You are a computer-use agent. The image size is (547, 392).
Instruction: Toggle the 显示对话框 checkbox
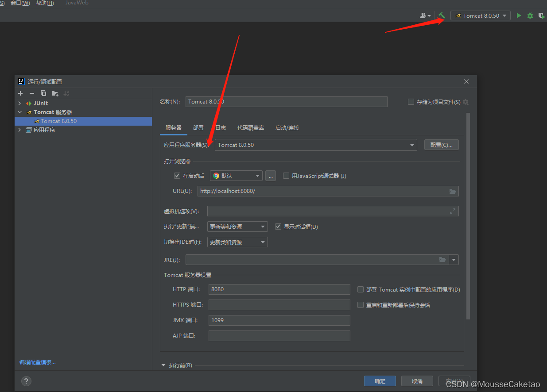click(x=278, y=227)
